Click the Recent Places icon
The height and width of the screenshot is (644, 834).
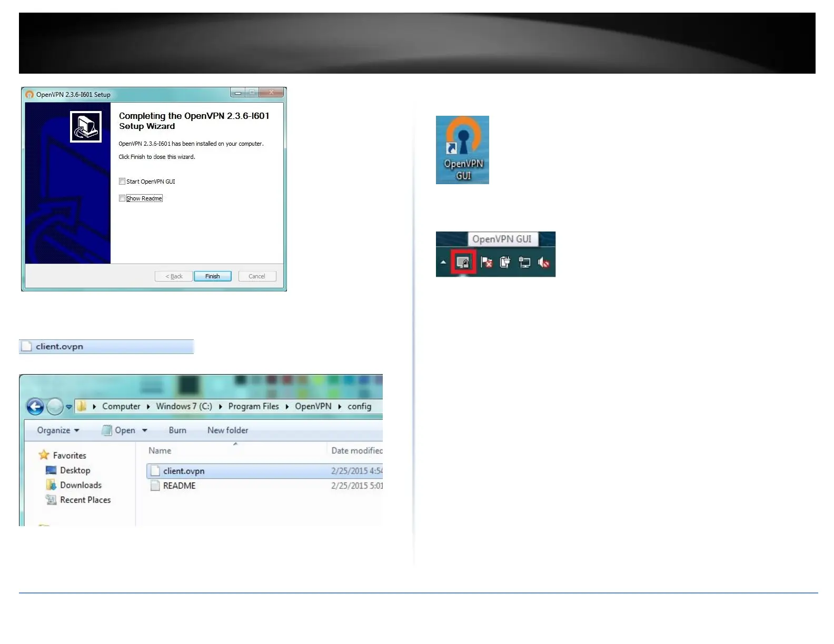point(51,499)
